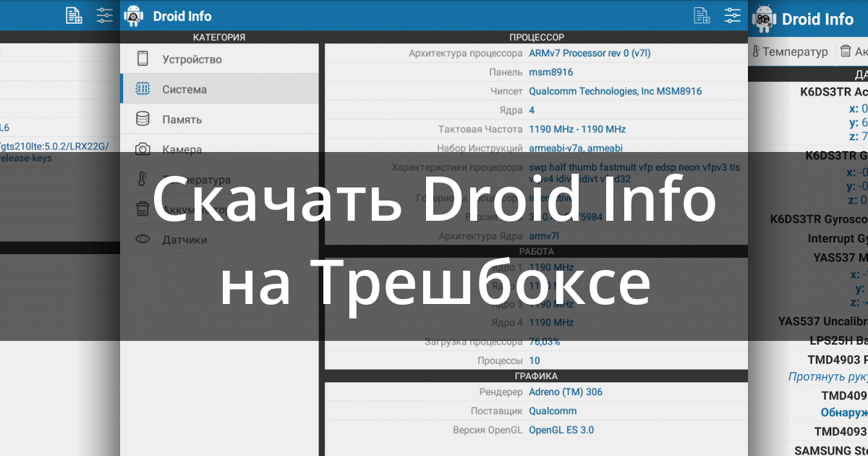Click the ПРОЦЕССОР section header

(x=536, y=37)
